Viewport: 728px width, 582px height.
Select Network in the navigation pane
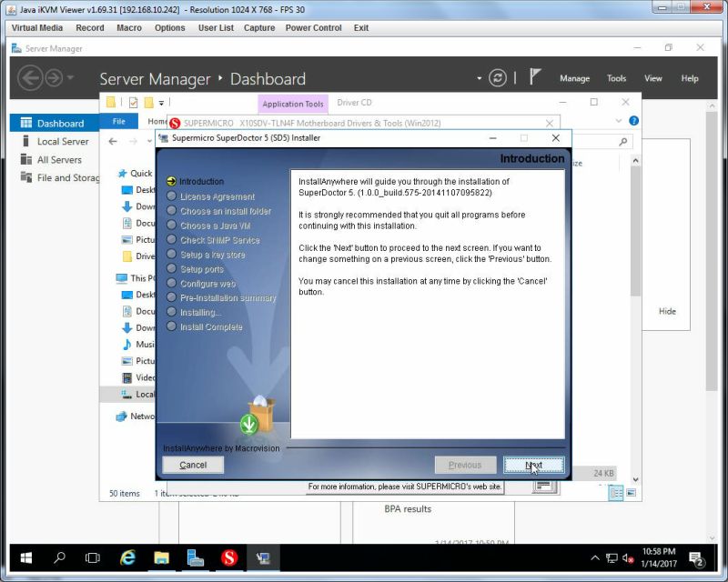coord(135,416)
